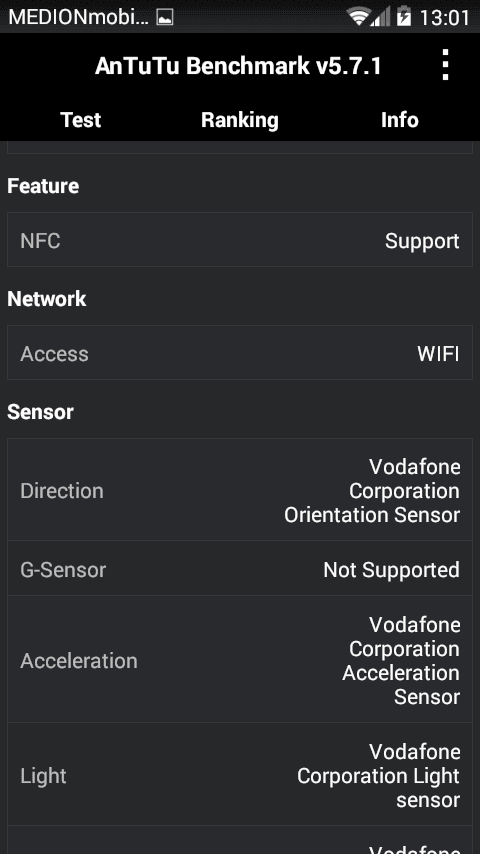
Task: Tap the clock showing 13:01
Action: coord(445,17)
